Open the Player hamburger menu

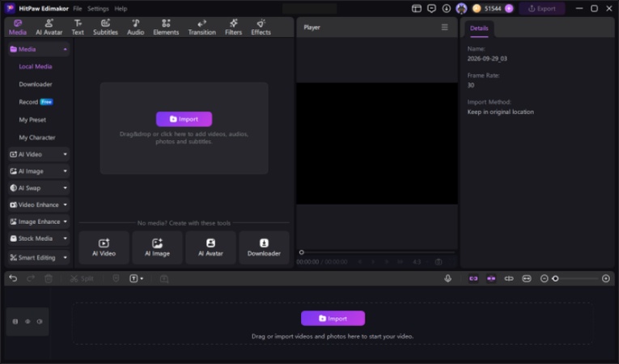(x=444, y=27)
